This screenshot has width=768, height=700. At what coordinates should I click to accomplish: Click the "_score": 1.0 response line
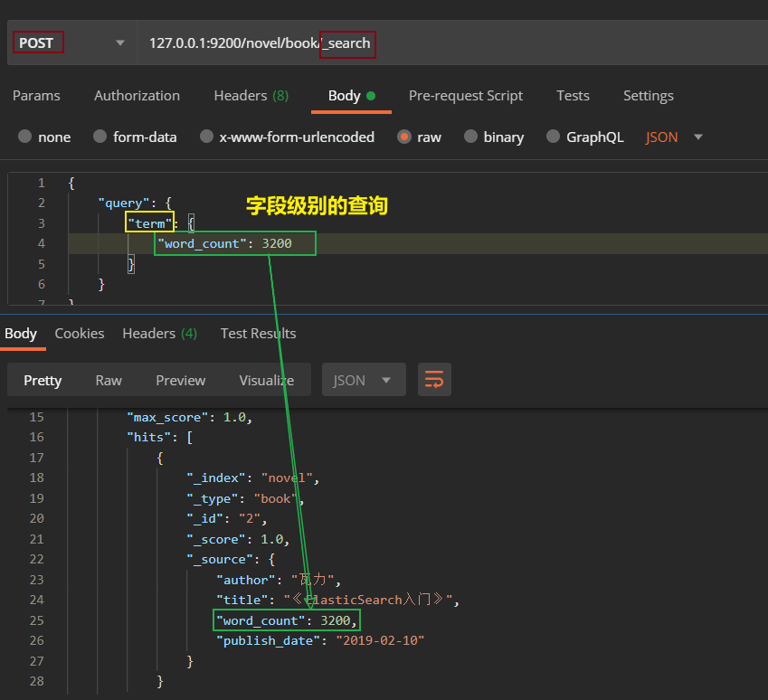click(238, 539)
